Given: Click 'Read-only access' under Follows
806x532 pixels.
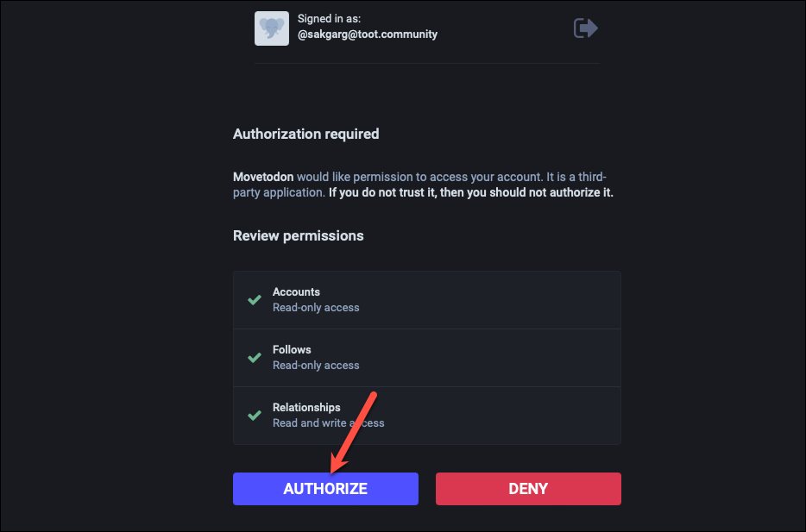Looking at the screenshot, I should tap(316, 365).
